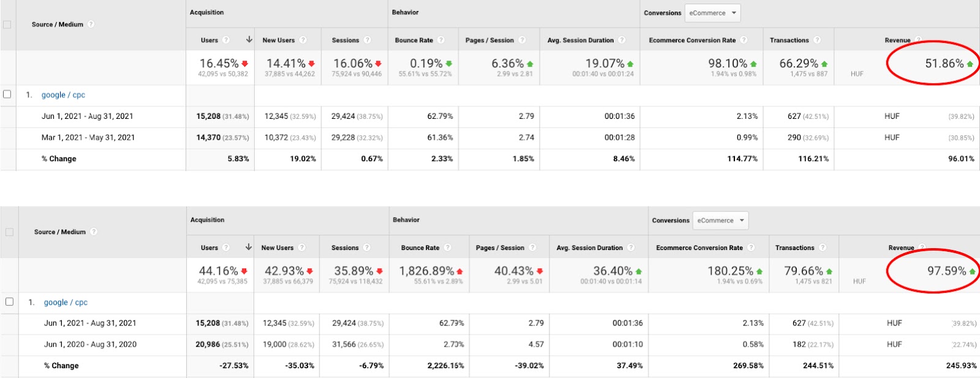Open the eCommerce Conversions dropdown in top table
980x378 pixels.
pyautogui.click(x=712, y=13)
